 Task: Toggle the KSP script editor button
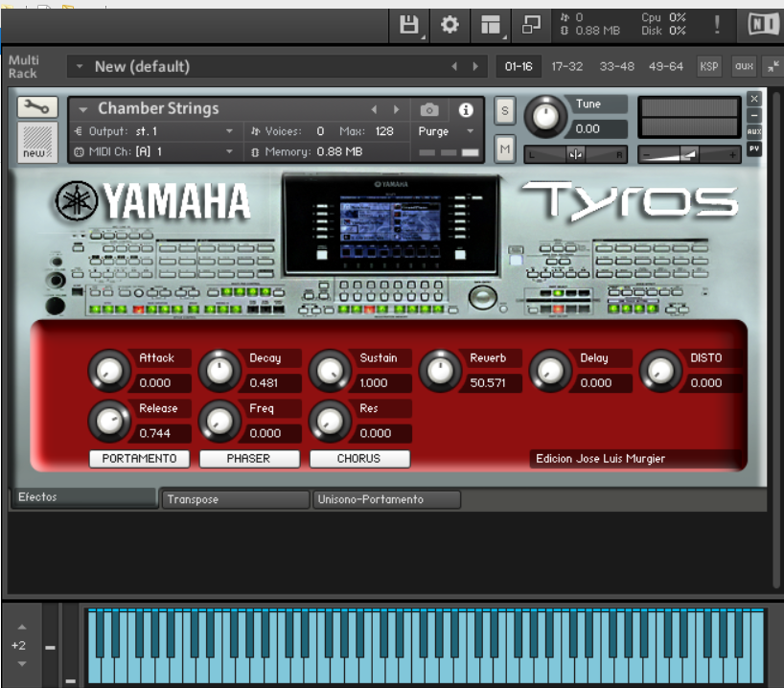[709, 66]
